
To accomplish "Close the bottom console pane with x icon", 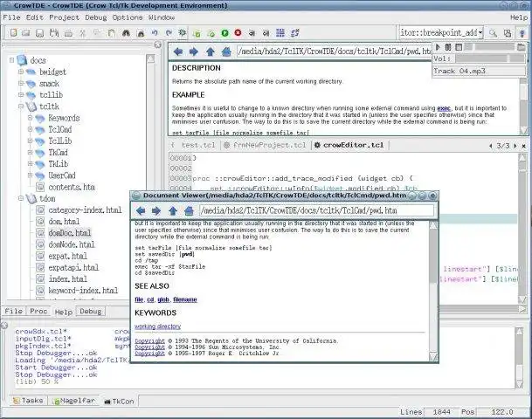I will [4, 326].
